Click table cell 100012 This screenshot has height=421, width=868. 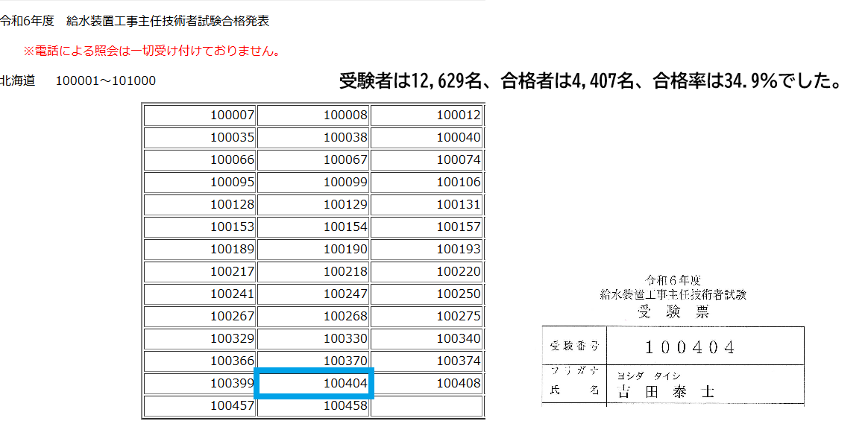pos(427,115)
